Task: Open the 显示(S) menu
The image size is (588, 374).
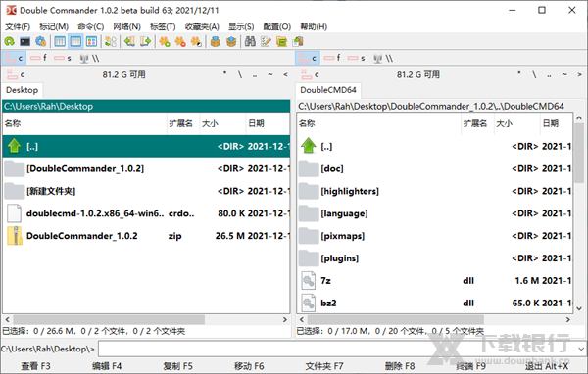Action: pos(241,26)
